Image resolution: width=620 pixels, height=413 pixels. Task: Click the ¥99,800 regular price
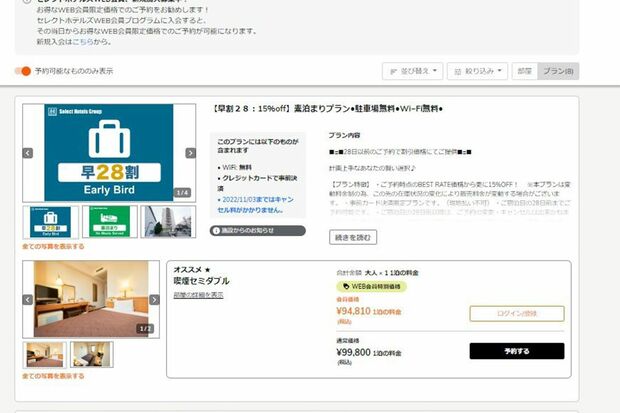click(x=353, y=352)
